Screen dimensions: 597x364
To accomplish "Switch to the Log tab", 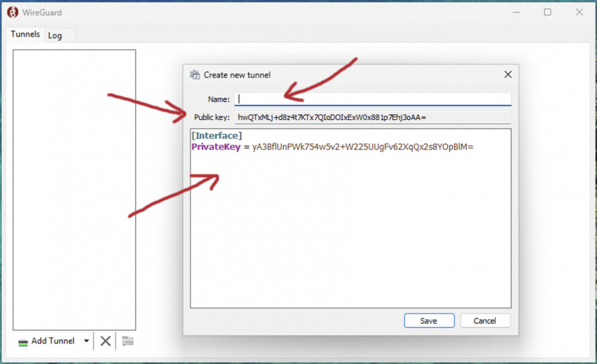I will (x=55, y=35).
